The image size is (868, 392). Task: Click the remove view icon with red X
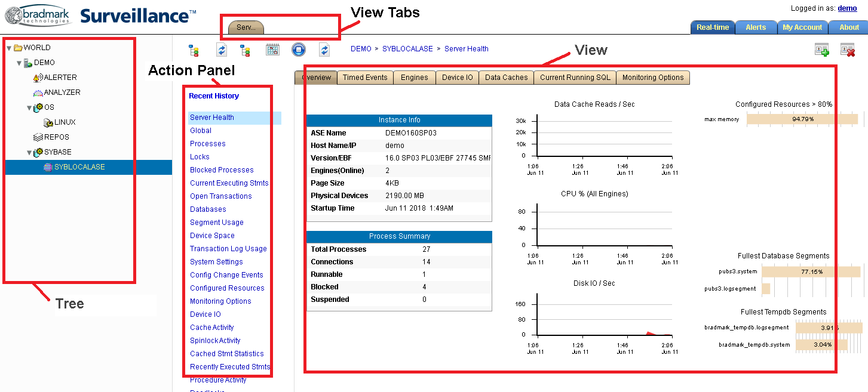click(848, 50)
